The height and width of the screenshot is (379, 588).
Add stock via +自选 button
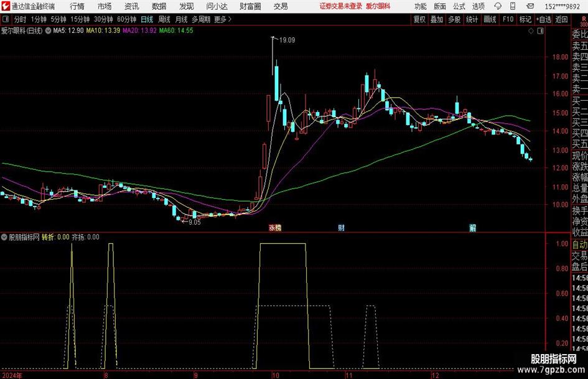pyautogui.click(x=544, y=19)
